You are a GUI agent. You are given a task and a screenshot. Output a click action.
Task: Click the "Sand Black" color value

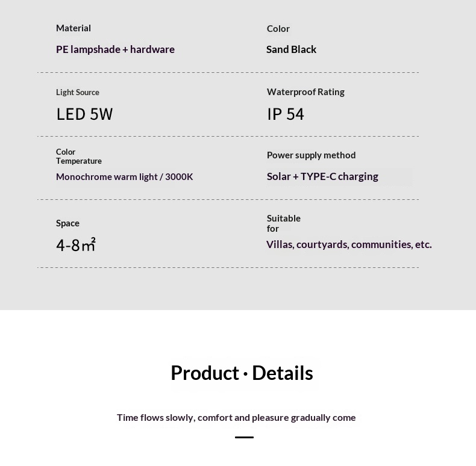(x=291, y=49)
